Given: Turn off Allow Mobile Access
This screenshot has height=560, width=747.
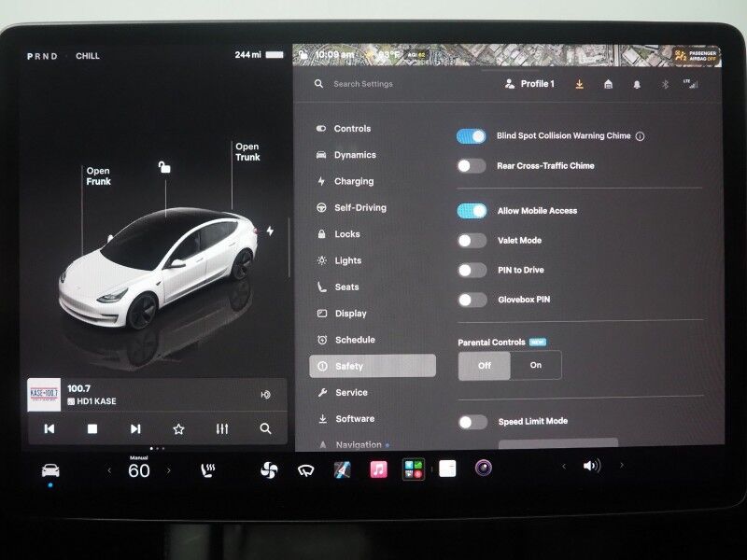Looking at the screenshot, I should click(x=472, y=211).
